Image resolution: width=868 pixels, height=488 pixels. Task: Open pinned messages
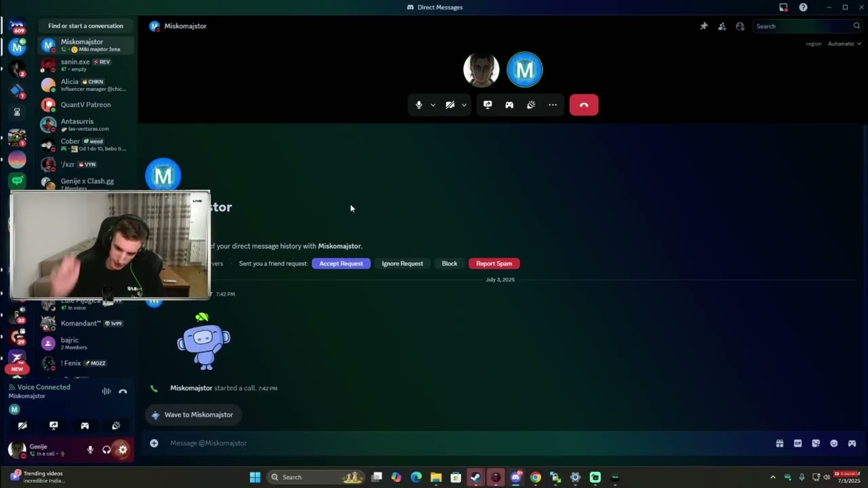(x=704, y=26)
